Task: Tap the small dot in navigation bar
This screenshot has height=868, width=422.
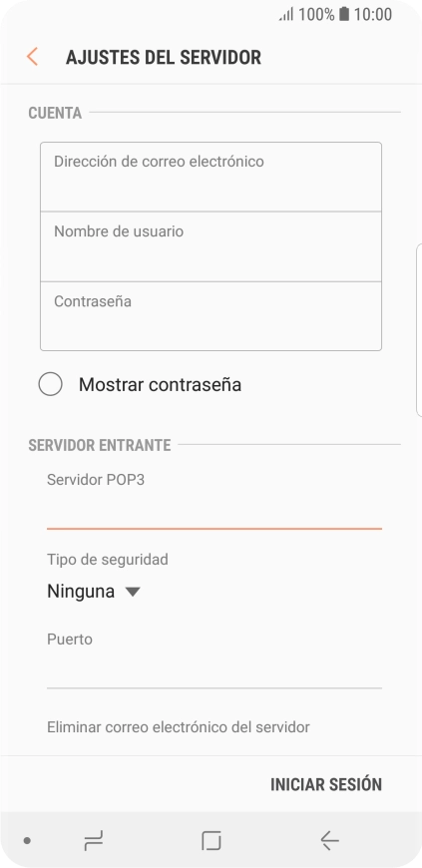Action: point(27,841)
